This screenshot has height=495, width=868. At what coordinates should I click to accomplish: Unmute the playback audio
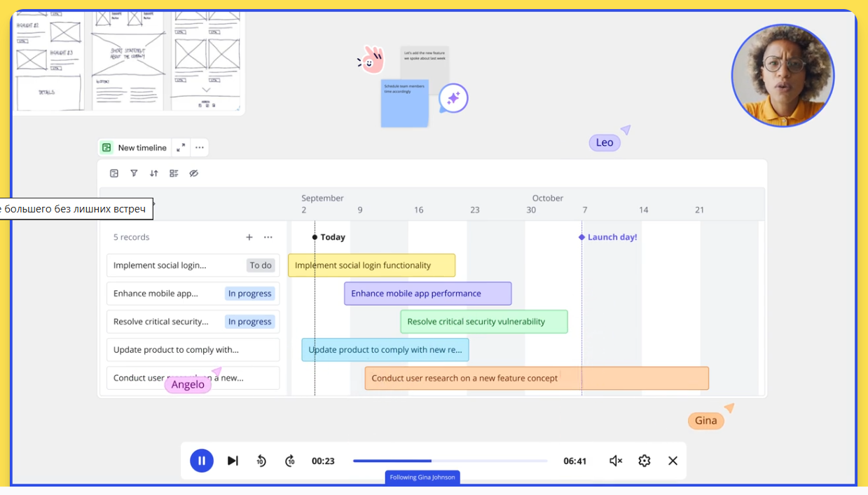click(x=616, y=461)
